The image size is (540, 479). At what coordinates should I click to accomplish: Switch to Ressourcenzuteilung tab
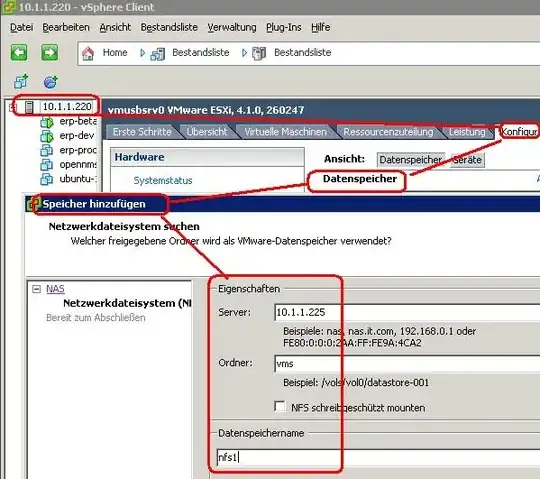pyautogui.click(x=388, y=132)
